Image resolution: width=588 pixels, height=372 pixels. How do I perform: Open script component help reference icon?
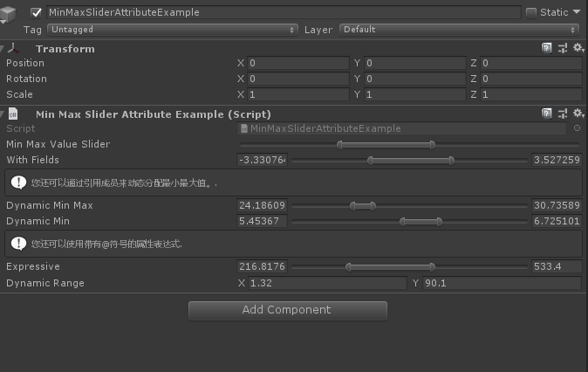[547, 114]
